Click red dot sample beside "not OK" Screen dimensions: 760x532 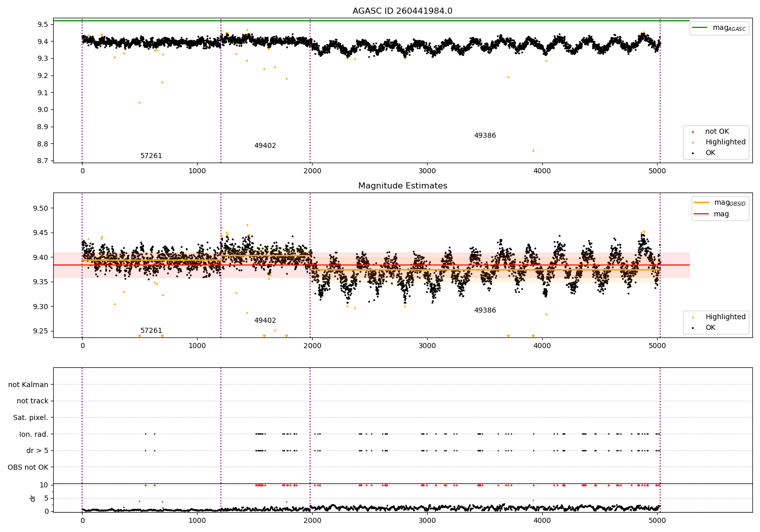click(693, 132)
